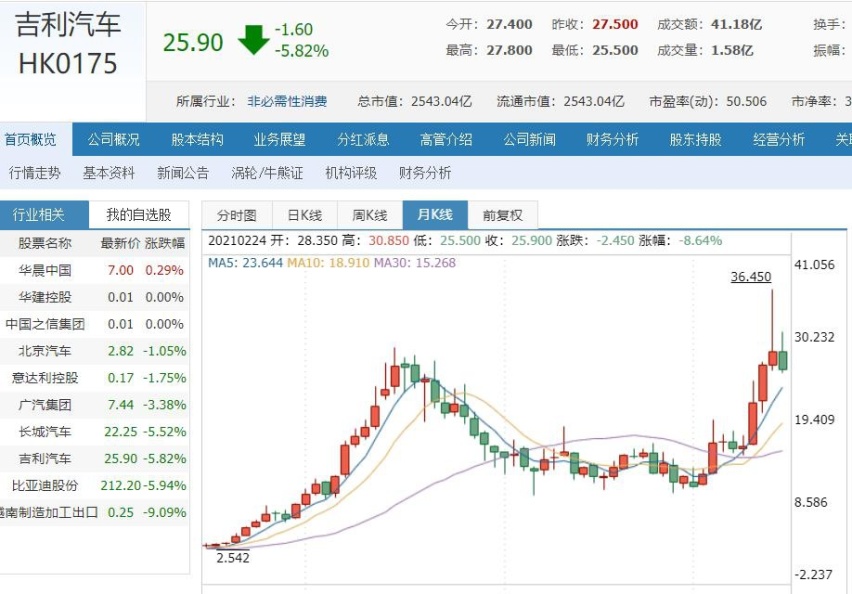Screen dimensions: 852x594
Task: Open 经营分析 tab
Action: pos(779,140)
